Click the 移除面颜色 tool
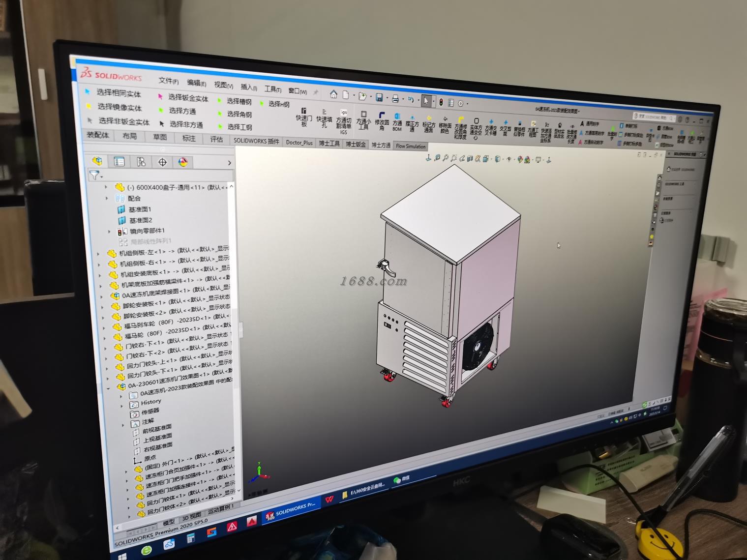Screen dimensions: 747x560 point(445,125)
